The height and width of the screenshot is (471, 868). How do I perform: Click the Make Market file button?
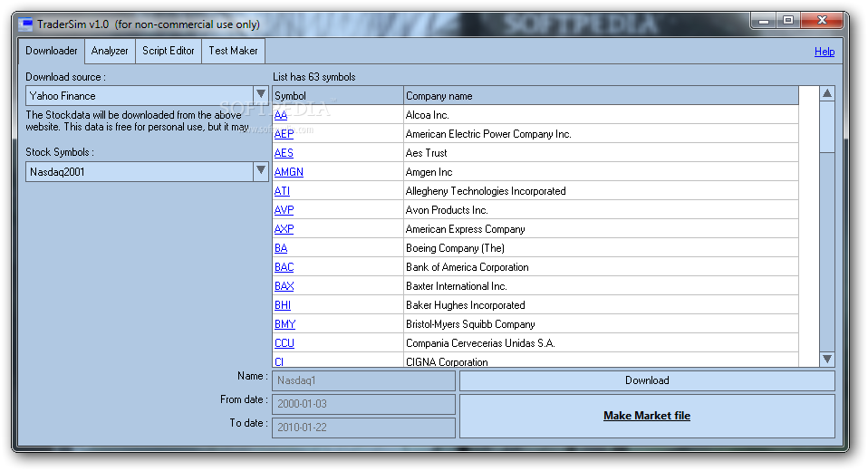(647, 417)
